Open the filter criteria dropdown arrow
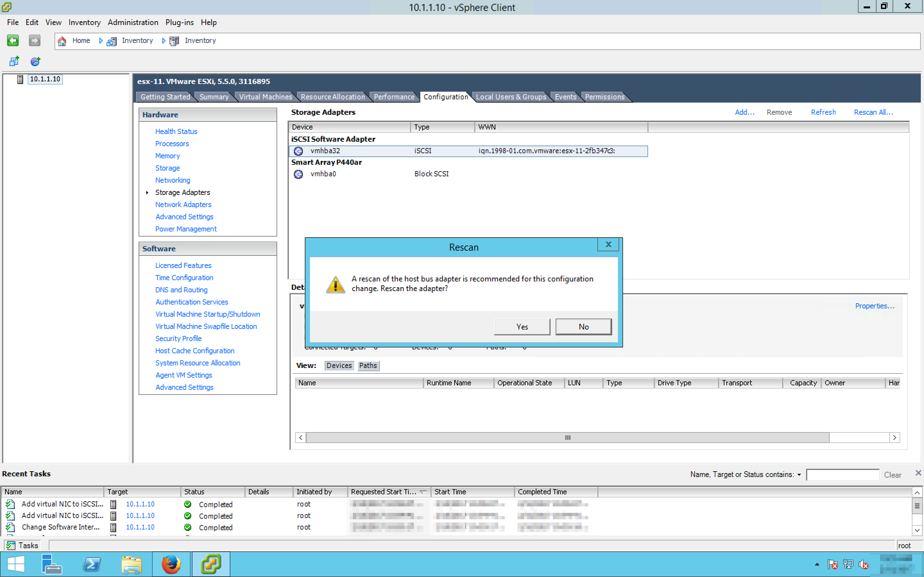The image size is (924, 577). (x=799, y=474)
